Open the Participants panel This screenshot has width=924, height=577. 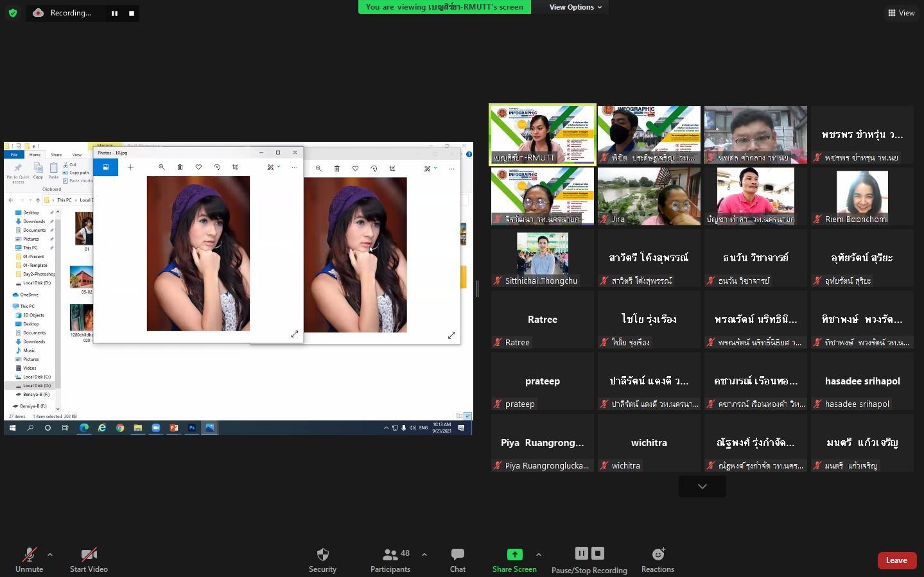coord(390,560)
